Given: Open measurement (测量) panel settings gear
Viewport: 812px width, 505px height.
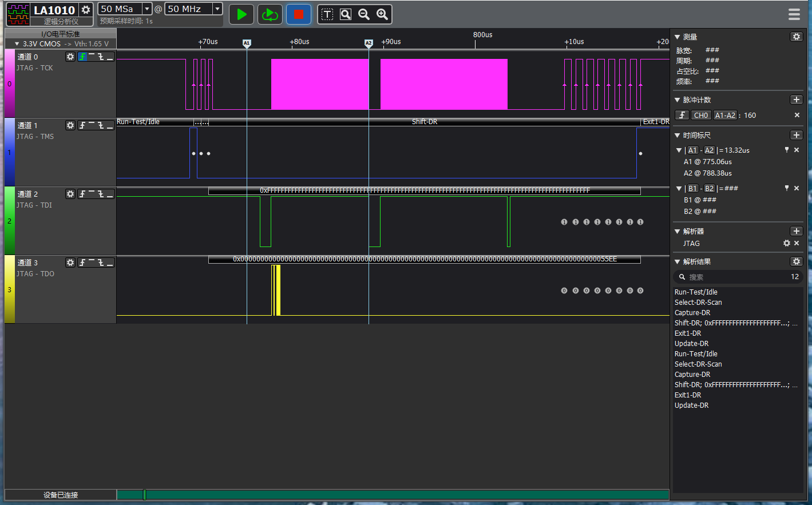Looking at the screenshot, I should click(796, 37).
